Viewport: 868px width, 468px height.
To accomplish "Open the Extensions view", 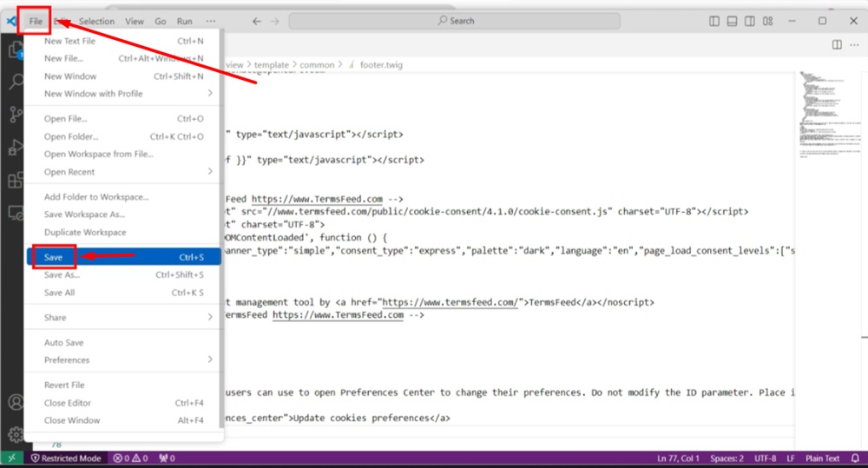I will coord(16,180).
